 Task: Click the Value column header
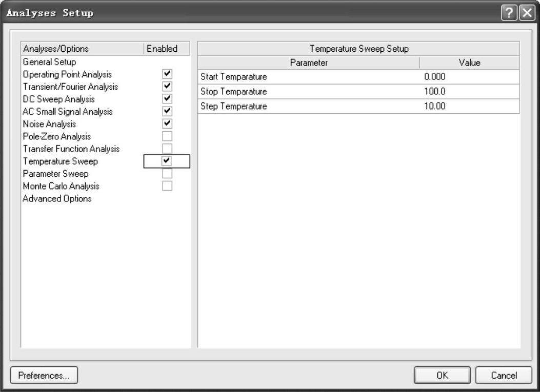click(x=469, y=63)
